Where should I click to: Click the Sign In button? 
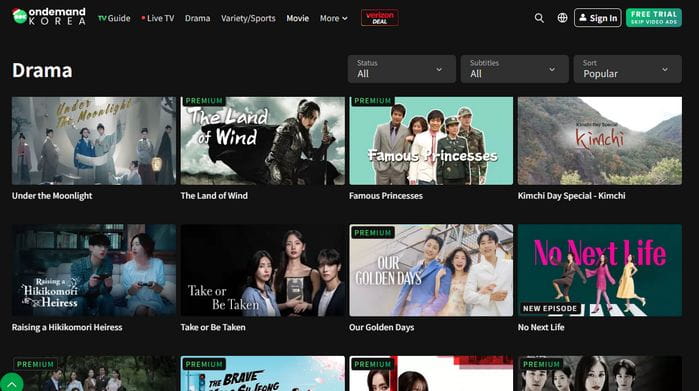[597, 18]
